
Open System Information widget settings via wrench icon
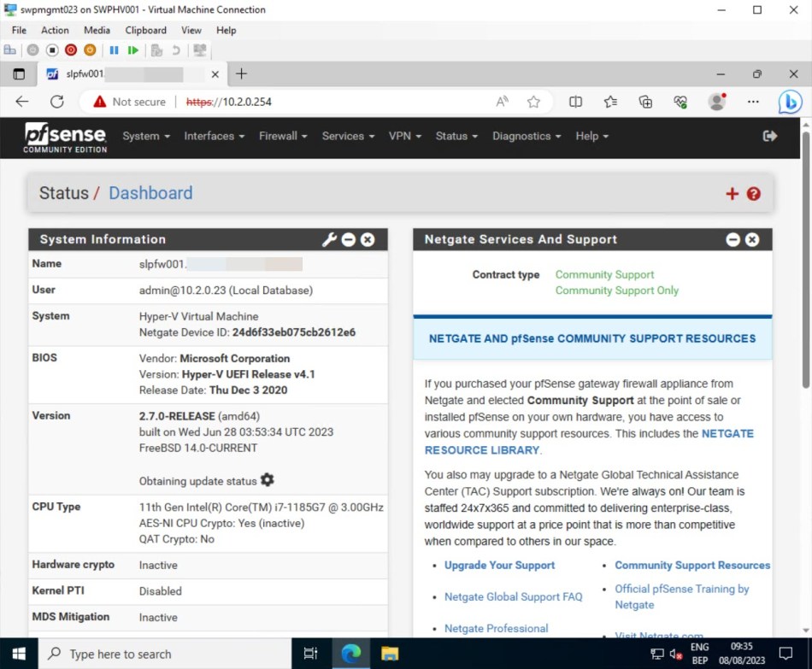click(329, 240)
